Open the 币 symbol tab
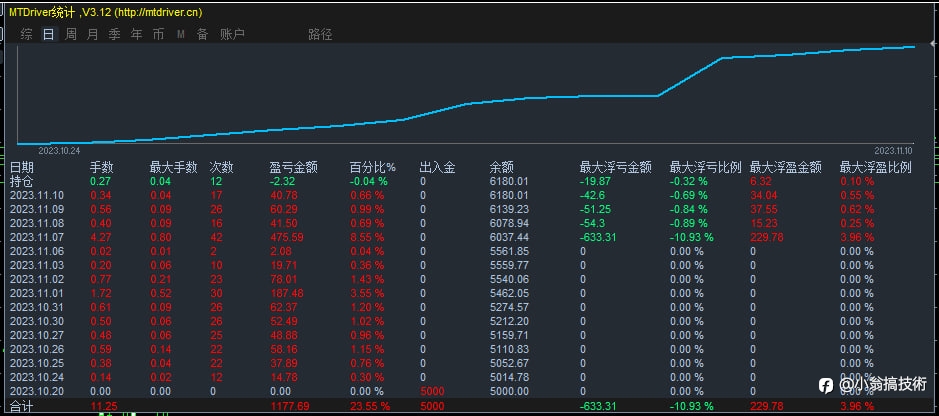The width and height of the screenshot is (939, 416). (158, 34)
